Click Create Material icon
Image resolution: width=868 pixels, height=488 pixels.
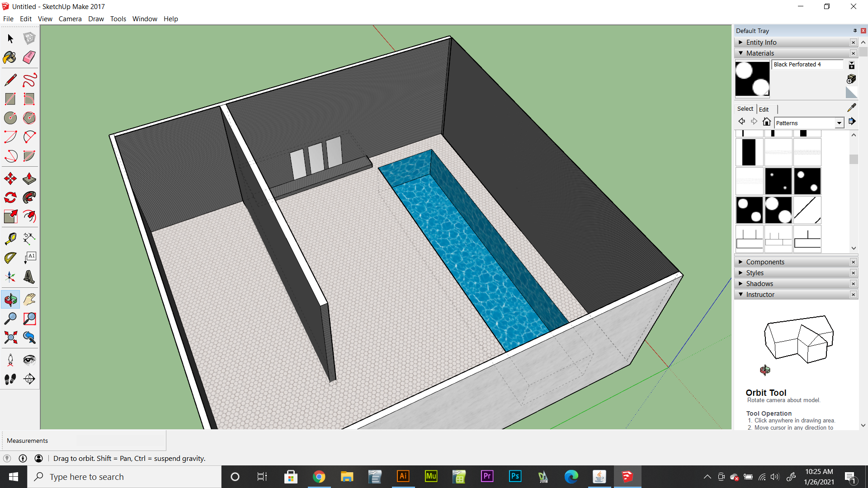click(851, 79)
